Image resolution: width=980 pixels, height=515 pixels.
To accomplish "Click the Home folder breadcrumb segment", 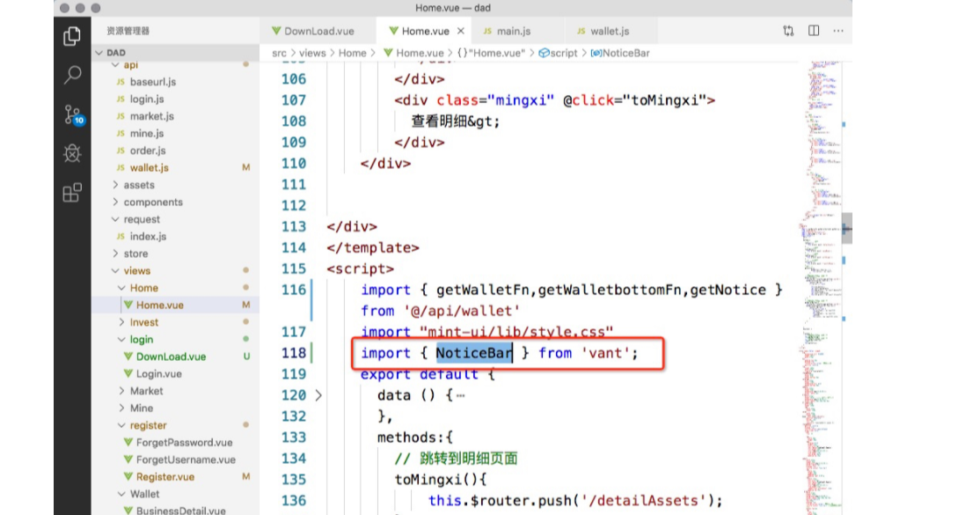I will [352, 53].
